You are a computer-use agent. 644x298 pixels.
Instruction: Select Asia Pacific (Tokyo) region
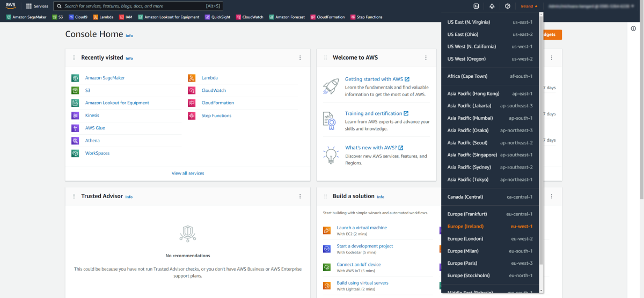pos(490,179)
